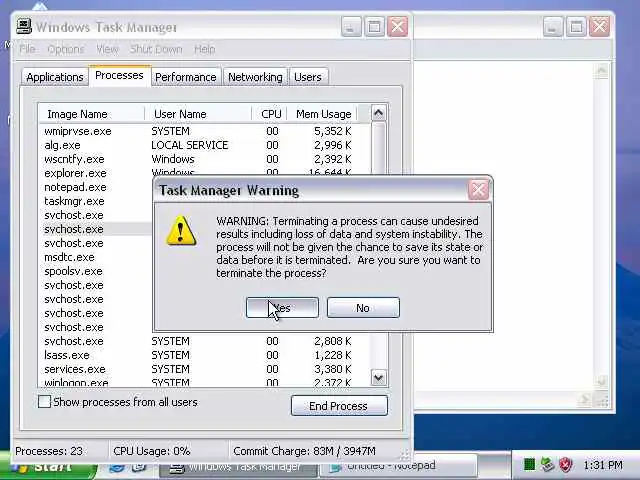Viewport: 640px width, 480px height.
Task: Enable Show processes from all users
Action: [44, 402]
